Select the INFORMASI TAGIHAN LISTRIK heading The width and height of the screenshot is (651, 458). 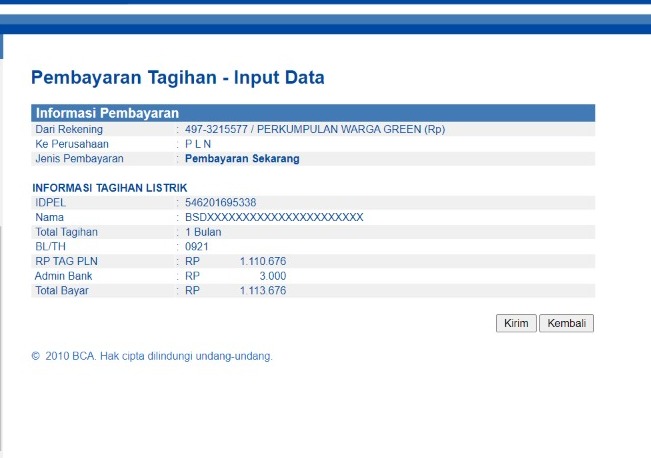click(109, 188)
